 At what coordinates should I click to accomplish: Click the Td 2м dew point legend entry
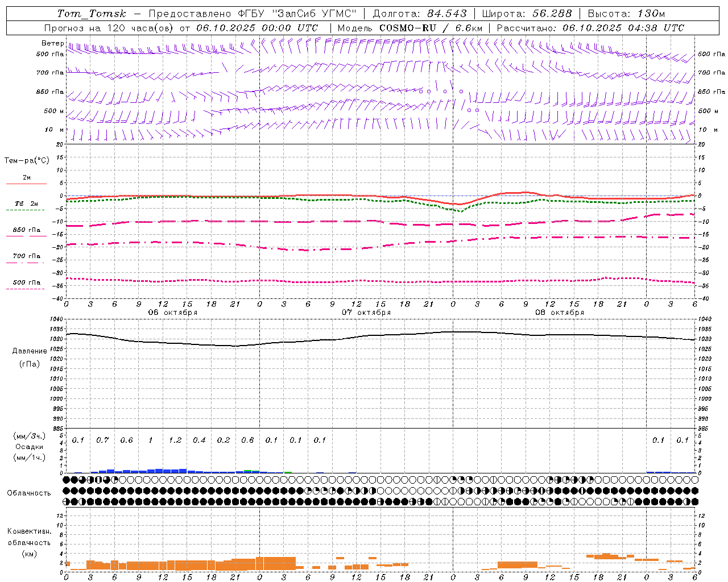pos(26,203)
